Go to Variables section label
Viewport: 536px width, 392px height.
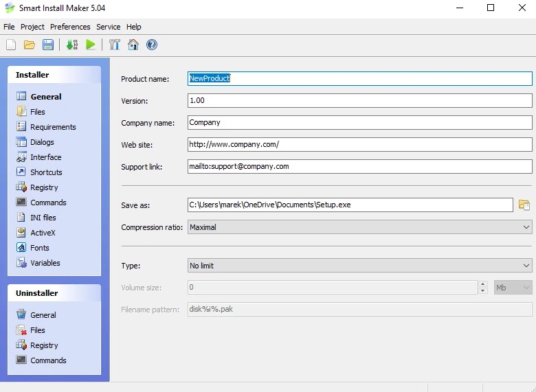45,263
